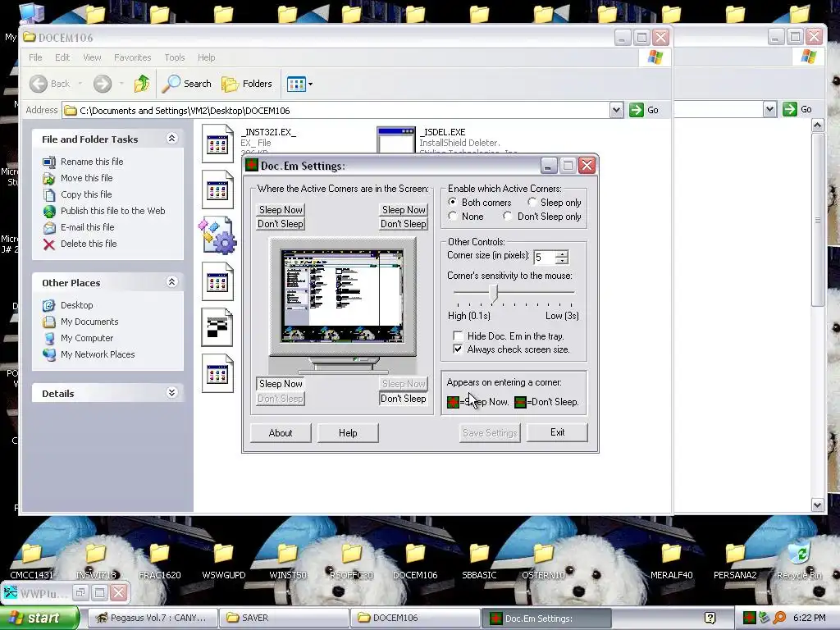This screenshot has width=840, height=630.
Task: Click Go button in background window
Action: click(797, 110)
